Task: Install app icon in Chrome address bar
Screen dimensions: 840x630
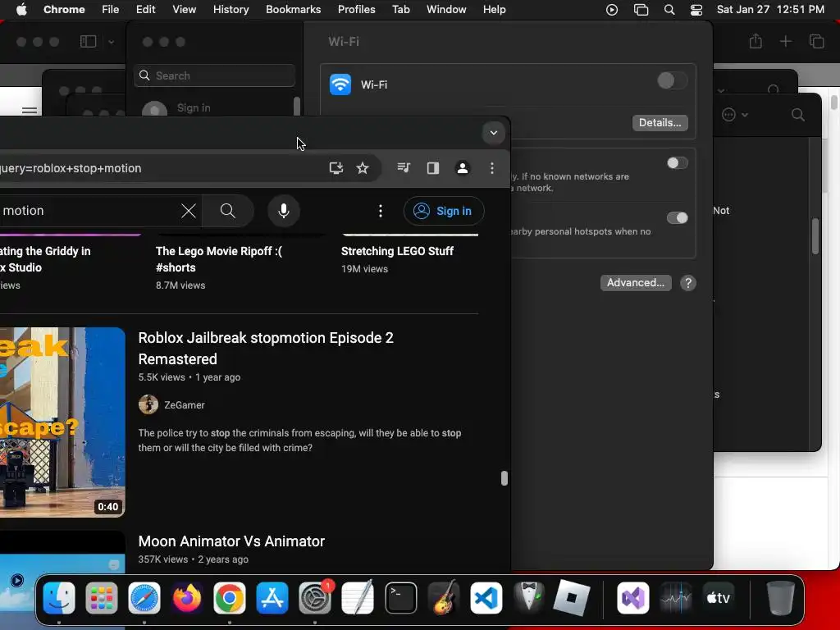Action: coord(336,168)
